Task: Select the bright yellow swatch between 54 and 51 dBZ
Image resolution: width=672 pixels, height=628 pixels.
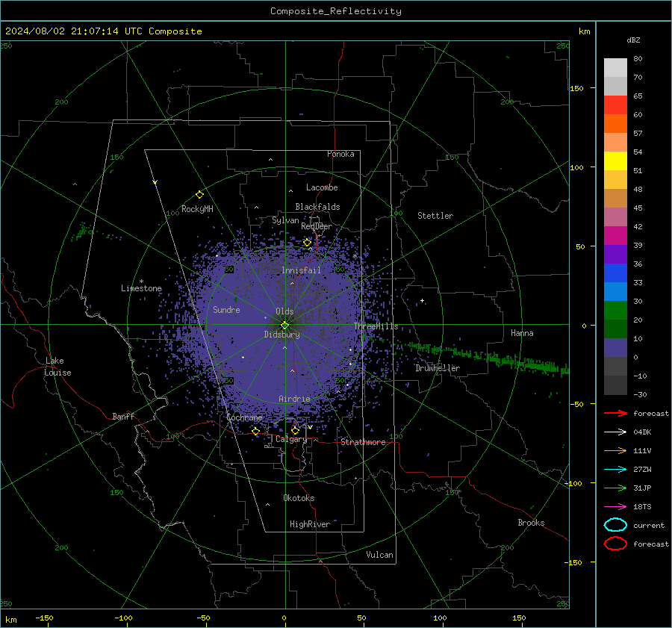Action: [x=615, y=161]
